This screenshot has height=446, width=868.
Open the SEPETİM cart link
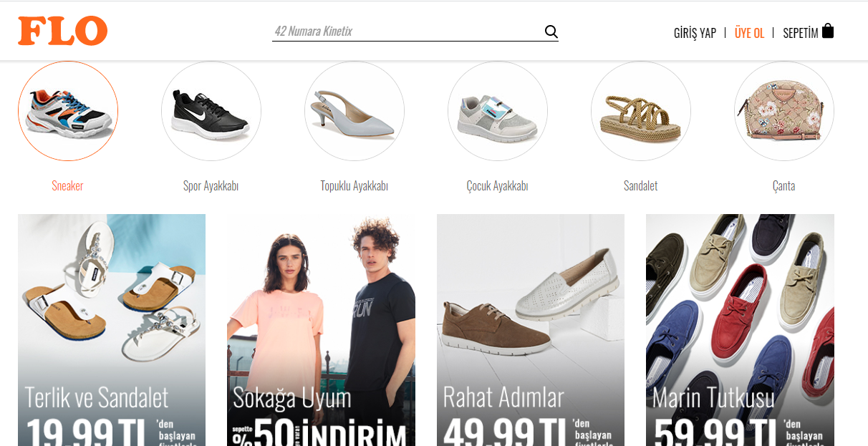pyautogui.click(x=800, y=33)
